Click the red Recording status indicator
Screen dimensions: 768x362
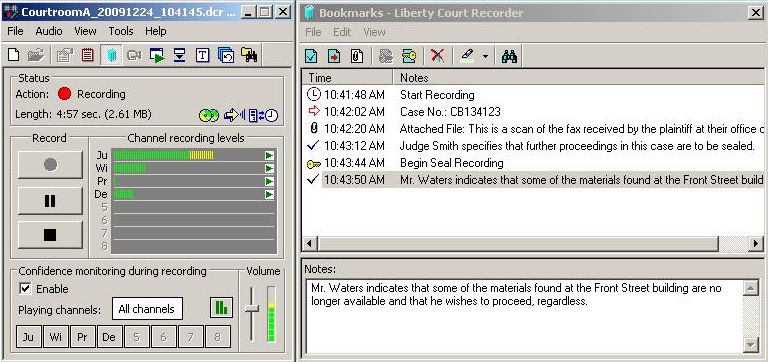[64, 94]
